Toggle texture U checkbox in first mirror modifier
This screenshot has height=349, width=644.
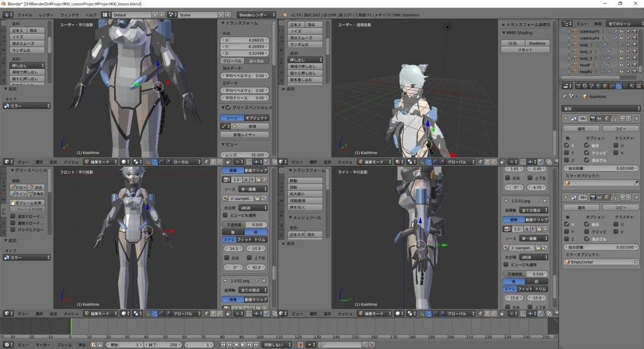(616, 145)
